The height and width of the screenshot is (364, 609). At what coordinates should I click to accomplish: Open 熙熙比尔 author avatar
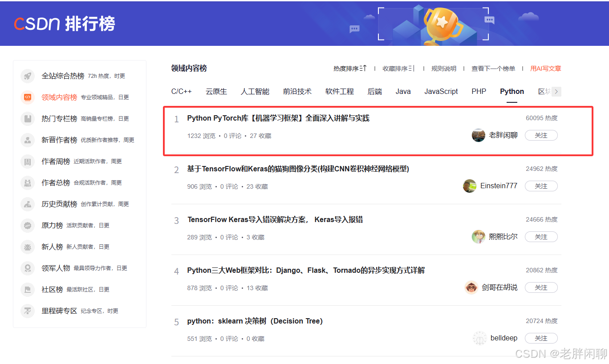coord(479,237)
